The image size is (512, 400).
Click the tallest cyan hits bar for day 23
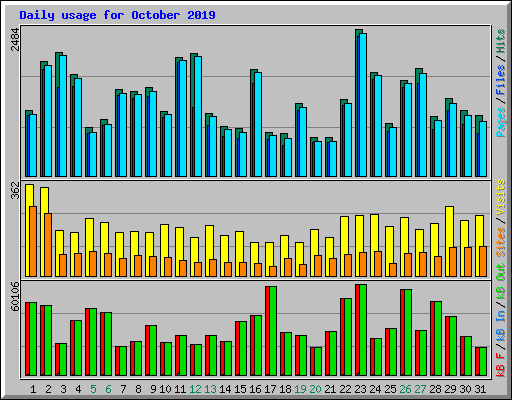pos(363,105)
